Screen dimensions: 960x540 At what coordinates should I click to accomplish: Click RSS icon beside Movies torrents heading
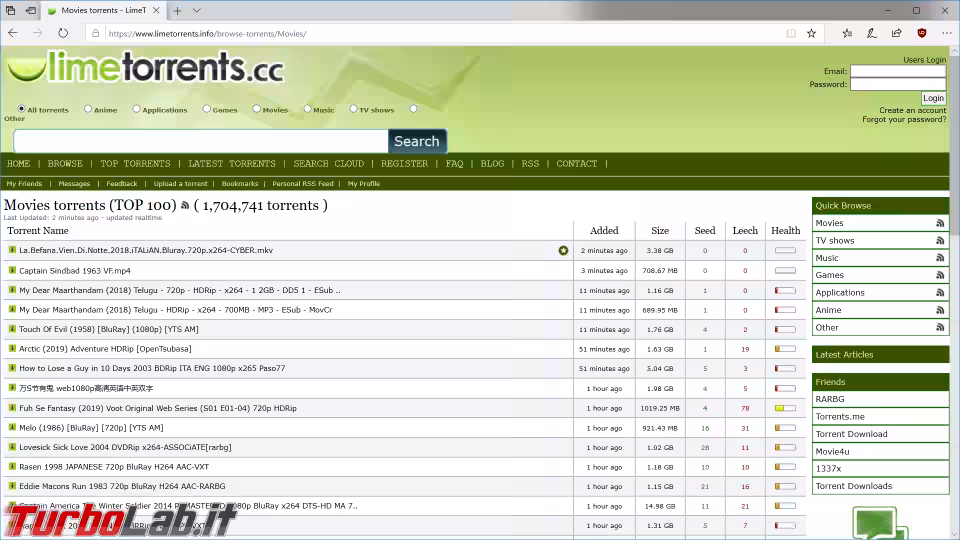(185, 206)
